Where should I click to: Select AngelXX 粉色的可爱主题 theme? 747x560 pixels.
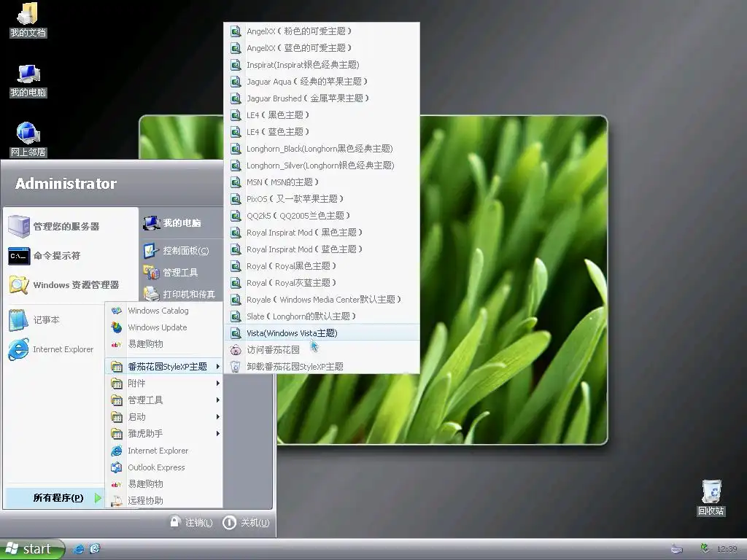pos(322,31)
